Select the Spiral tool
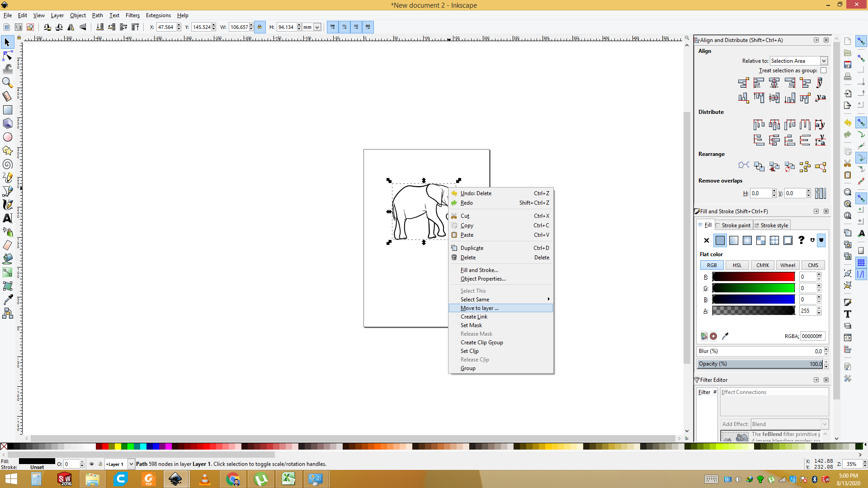 pyautogui.click(x=8, y=164)
